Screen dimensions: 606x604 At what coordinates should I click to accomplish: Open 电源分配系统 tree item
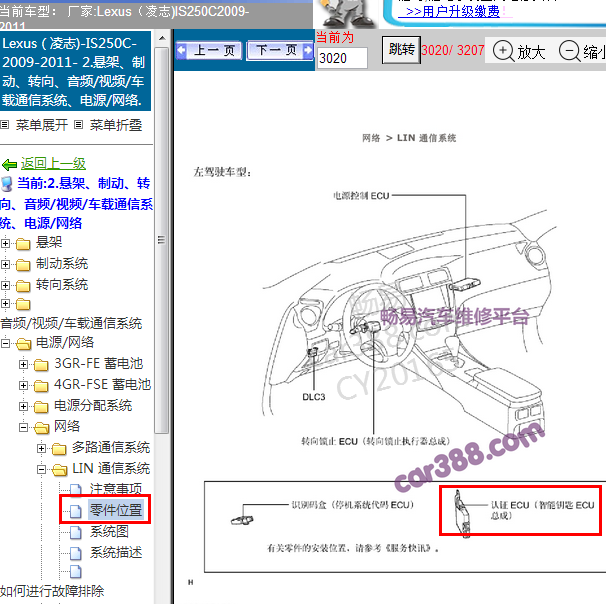(x=93, y=405)
